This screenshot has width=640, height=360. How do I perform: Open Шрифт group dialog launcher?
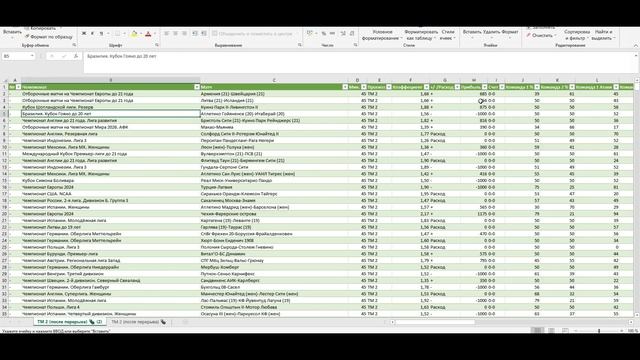click(x=157, y=45)
